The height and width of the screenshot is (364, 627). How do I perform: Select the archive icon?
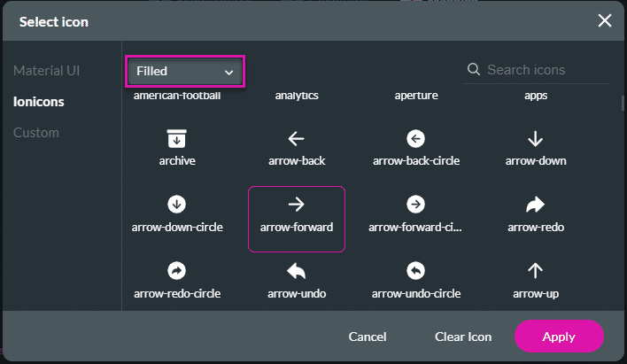point(177,146)
